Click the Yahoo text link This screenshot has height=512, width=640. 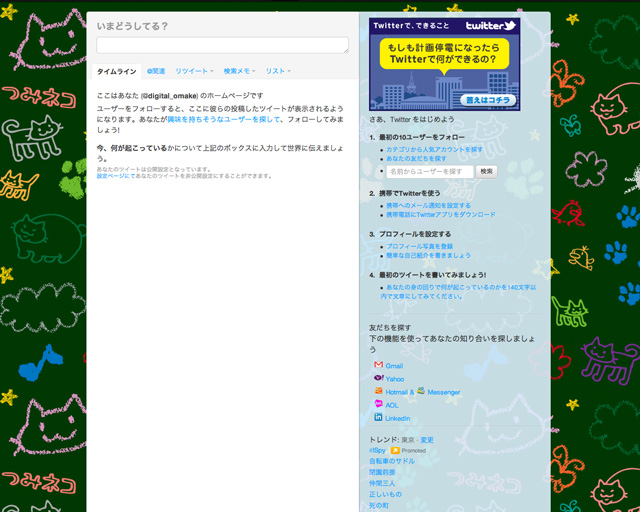click(395, 379)
